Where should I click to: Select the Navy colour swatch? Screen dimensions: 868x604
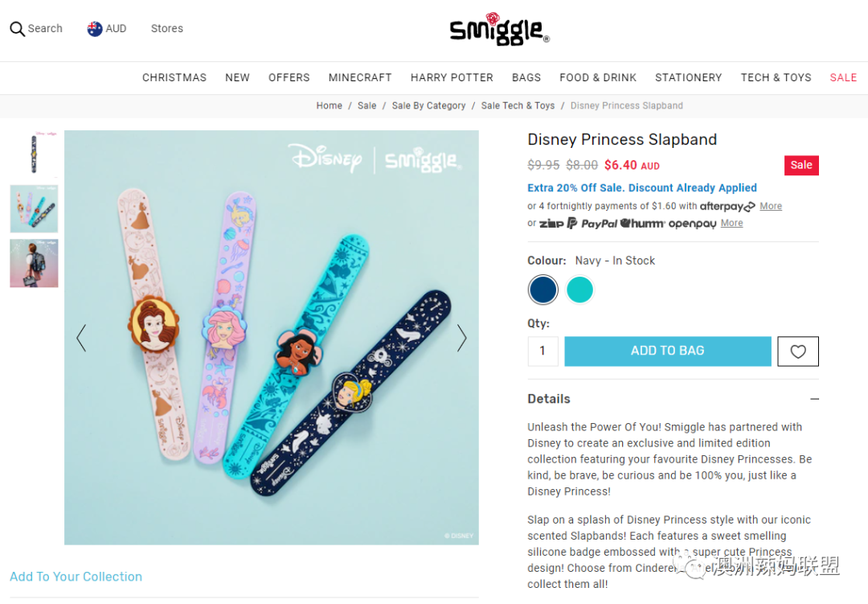tap(542, 290)
